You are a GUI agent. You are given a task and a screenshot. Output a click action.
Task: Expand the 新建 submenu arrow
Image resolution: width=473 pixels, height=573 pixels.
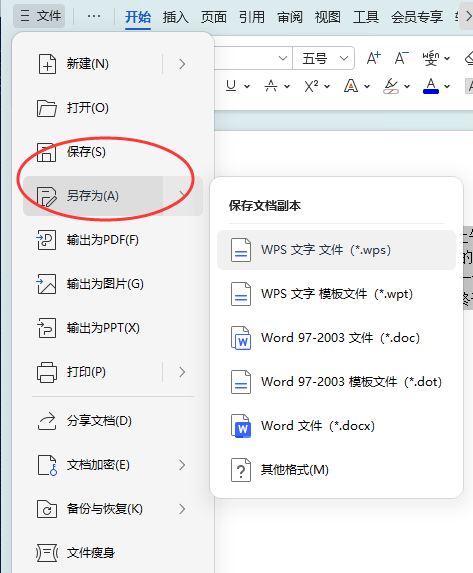[x=182, y=64]
